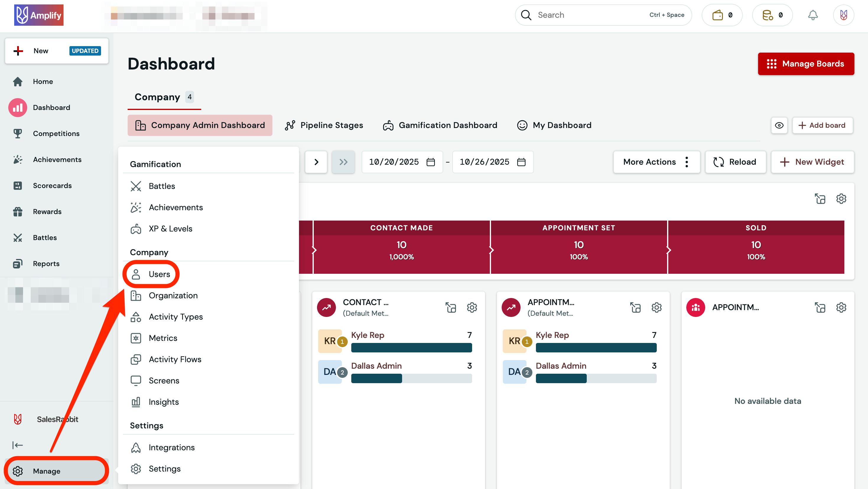Open XP & Levels from the menu
Screen dimensions: 868x489
point(170,228)
